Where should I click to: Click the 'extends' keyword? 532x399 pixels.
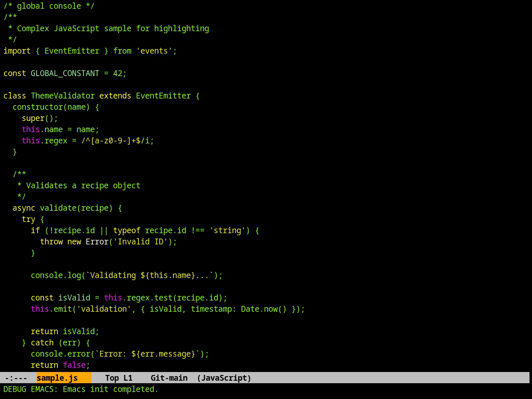click(115, 96)
